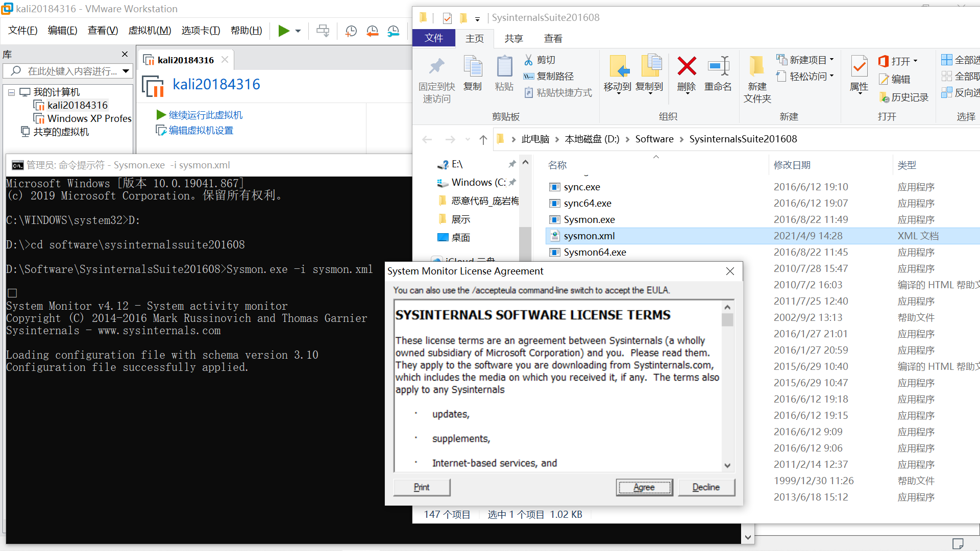Open the VM menu in VMware
980x551 pixels.
coord(150,31)
